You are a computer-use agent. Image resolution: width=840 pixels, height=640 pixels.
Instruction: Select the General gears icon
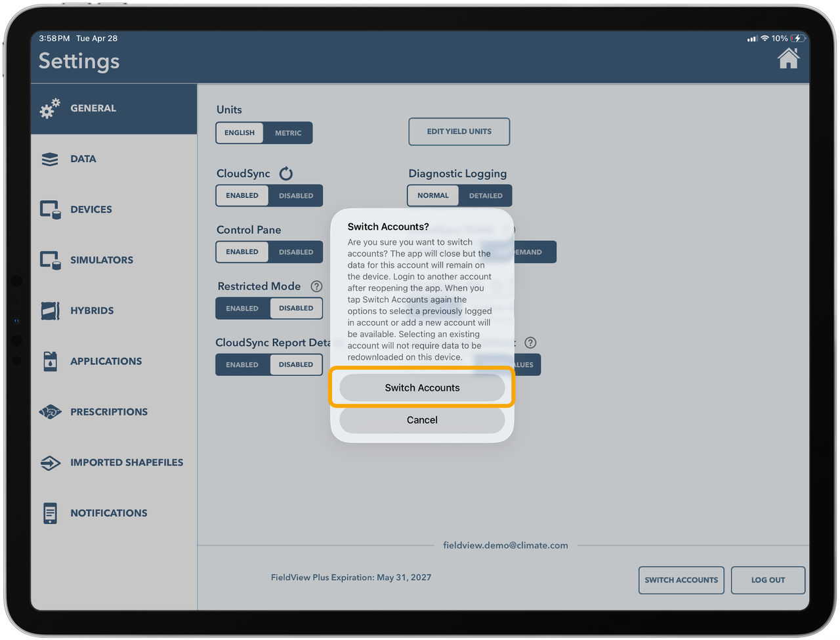pos(50,108)
